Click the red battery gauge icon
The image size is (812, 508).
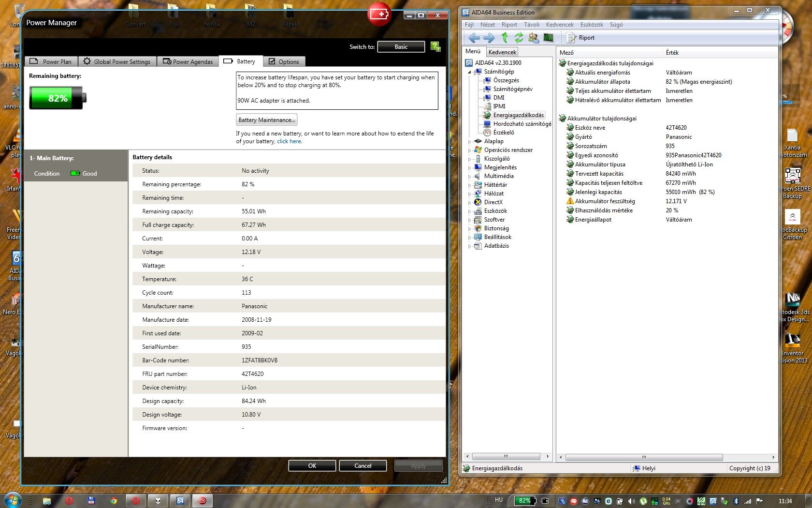[x=379, y=14]
